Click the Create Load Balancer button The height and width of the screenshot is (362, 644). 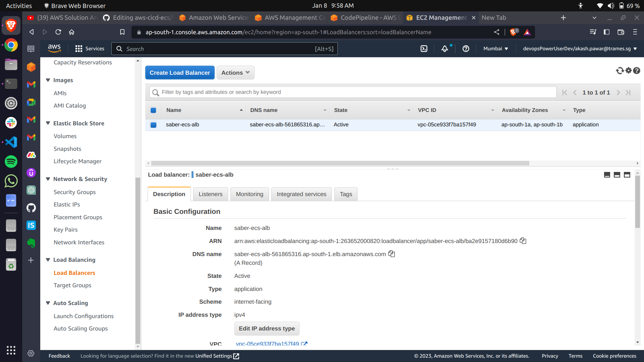pyautogui.click(x=180, y=72)
